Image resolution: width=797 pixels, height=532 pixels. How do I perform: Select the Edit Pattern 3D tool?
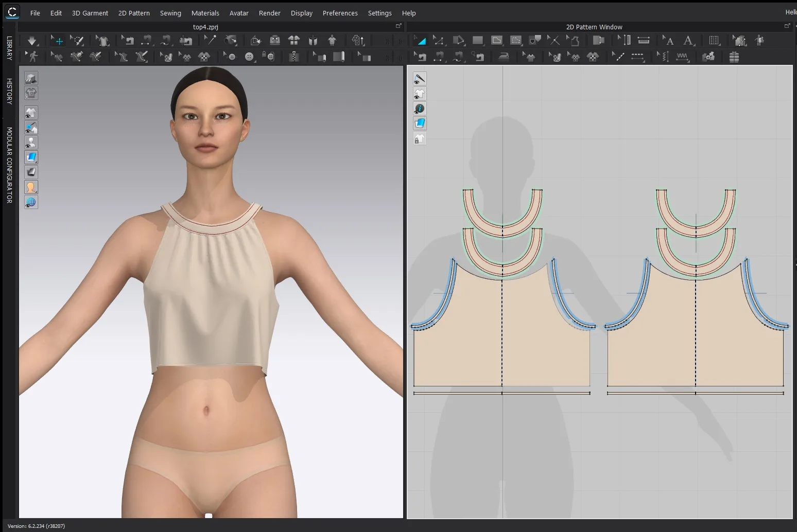57,57
